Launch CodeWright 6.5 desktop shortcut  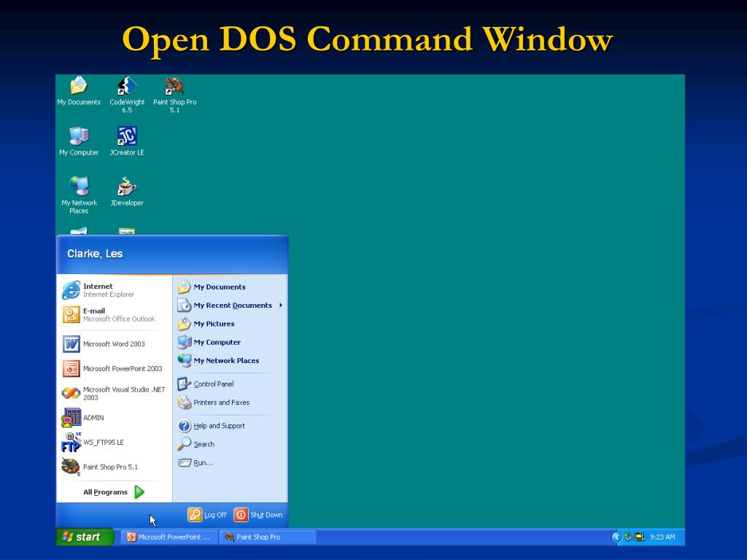click(x=127, y=94)
